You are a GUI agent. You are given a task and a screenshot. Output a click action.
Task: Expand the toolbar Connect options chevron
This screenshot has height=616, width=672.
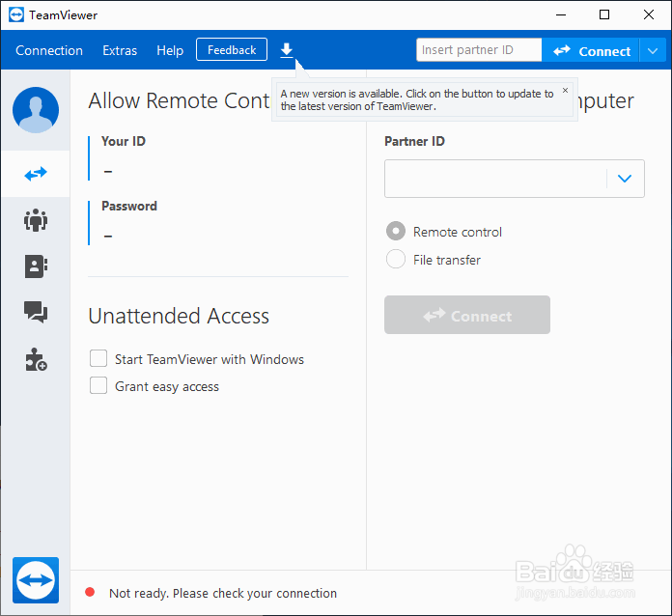coord(653,51)
